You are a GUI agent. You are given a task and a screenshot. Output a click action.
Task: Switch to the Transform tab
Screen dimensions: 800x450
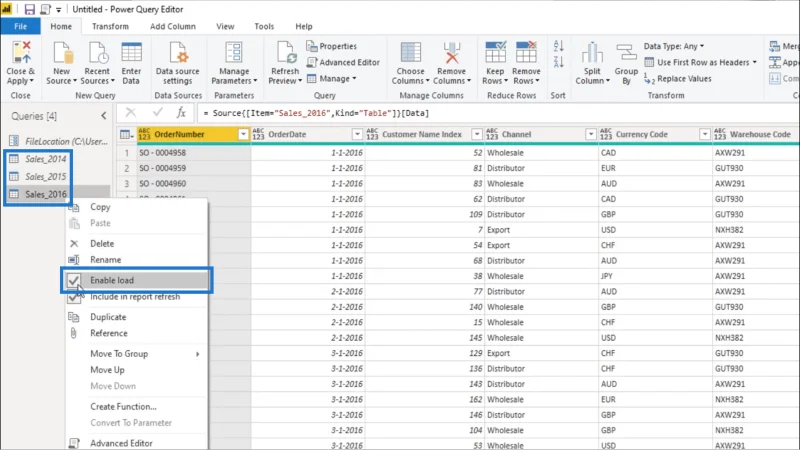(x=110, y=26)
